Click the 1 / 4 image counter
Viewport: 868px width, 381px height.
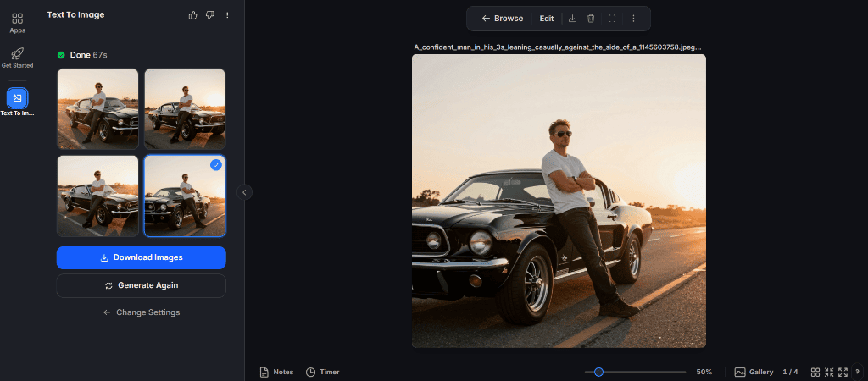tap(791, 372)
